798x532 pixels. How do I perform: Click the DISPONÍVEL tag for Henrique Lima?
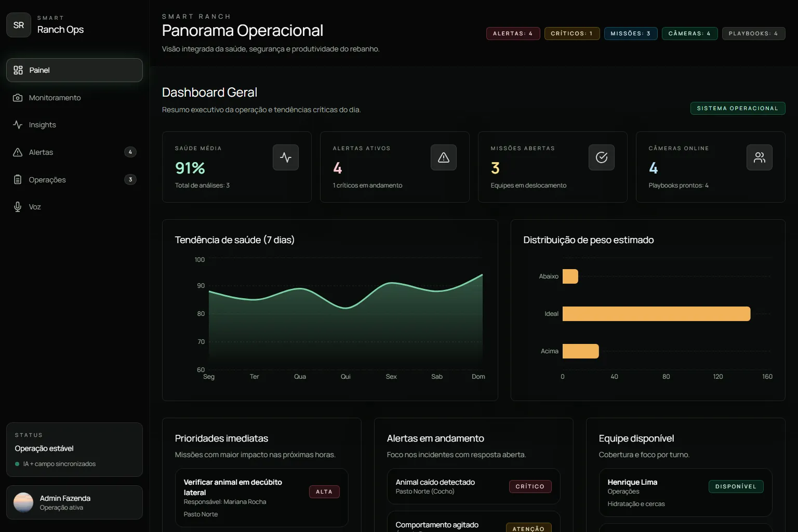tap(736, 486)
